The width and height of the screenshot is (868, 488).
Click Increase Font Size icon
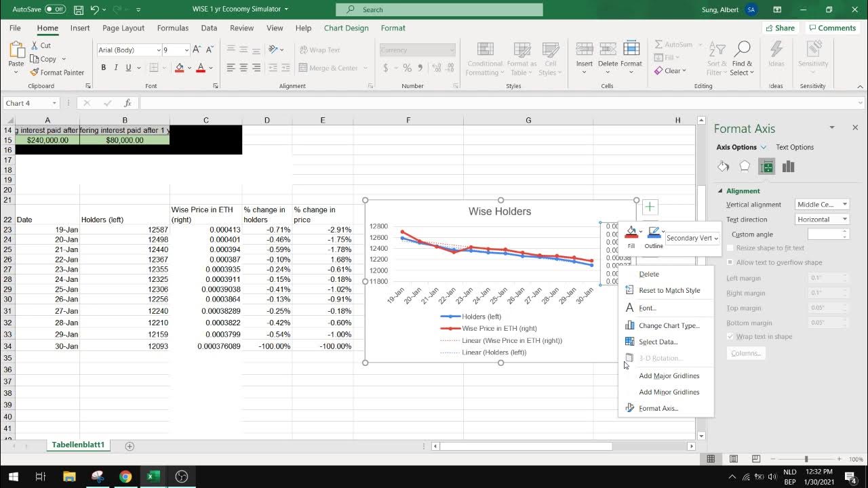(197, 49)
